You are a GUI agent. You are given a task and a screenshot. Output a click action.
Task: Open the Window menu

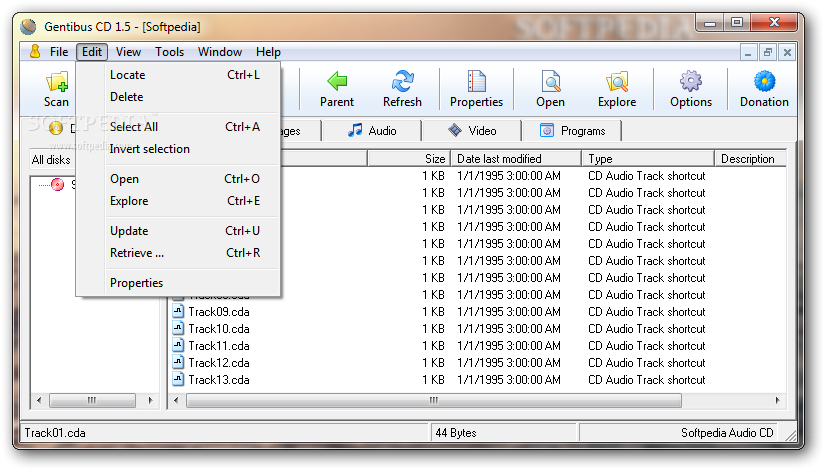pos(220,52)
